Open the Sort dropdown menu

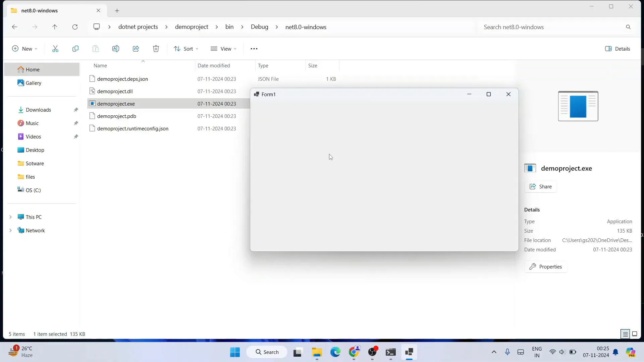coord(186,49)
